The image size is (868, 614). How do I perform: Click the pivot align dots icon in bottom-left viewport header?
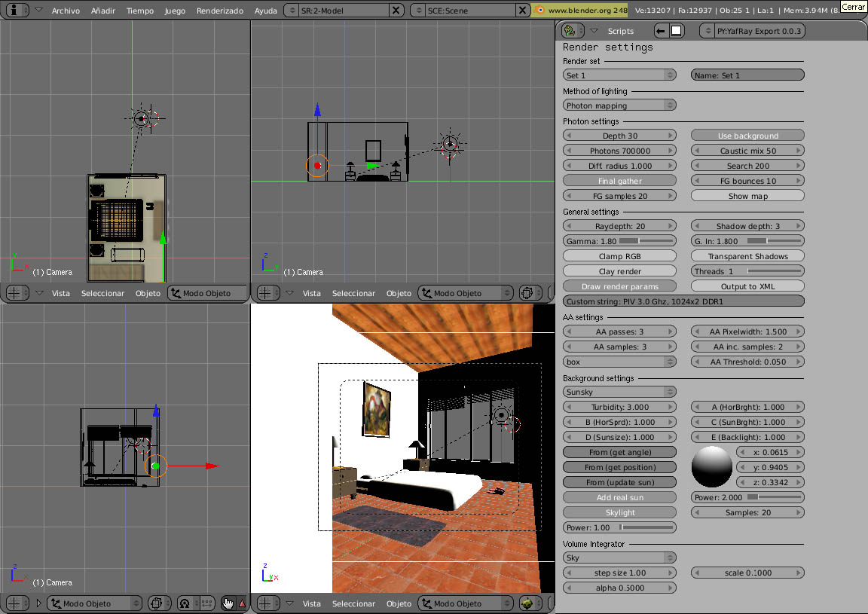206,603
